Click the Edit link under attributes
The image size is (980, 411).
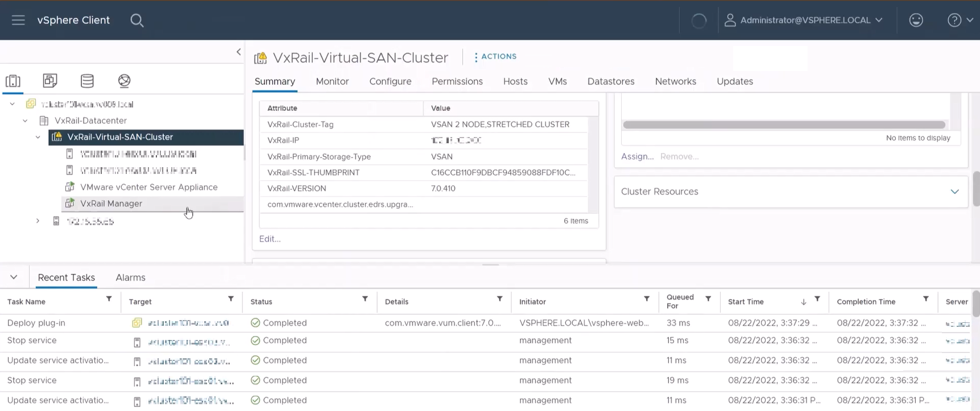pyautogui.click(x=270, y=239)
